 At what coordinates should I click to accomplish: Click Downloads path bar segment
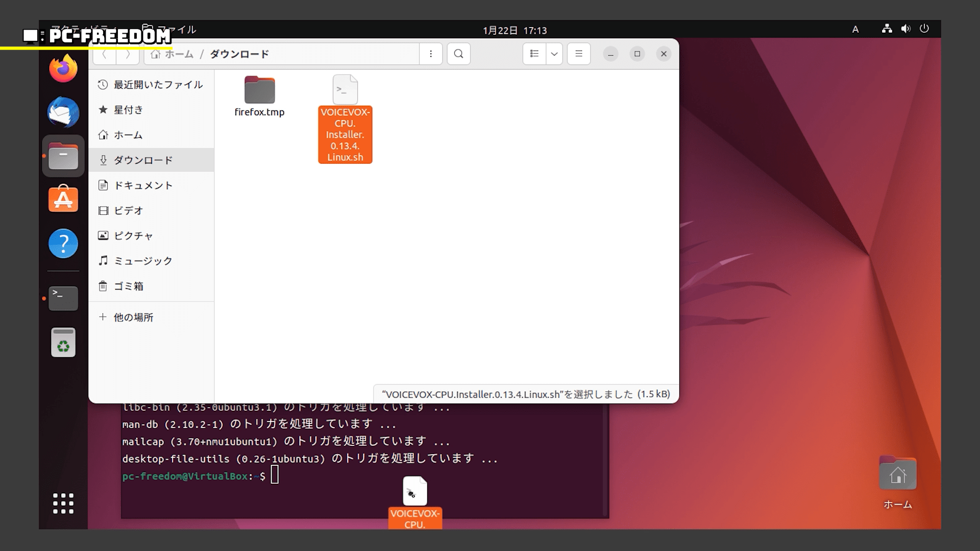click(x=239, y=54)
